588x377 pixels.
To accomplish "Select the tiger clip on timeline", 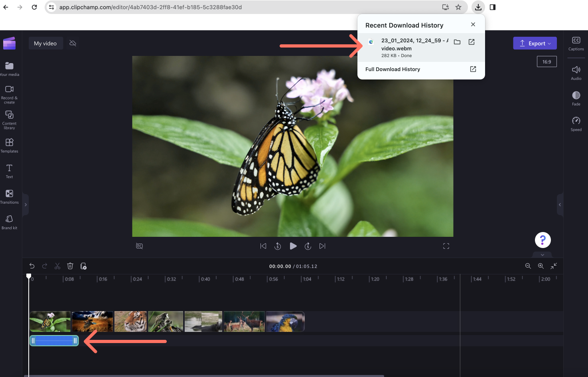I will coord(130,321).
